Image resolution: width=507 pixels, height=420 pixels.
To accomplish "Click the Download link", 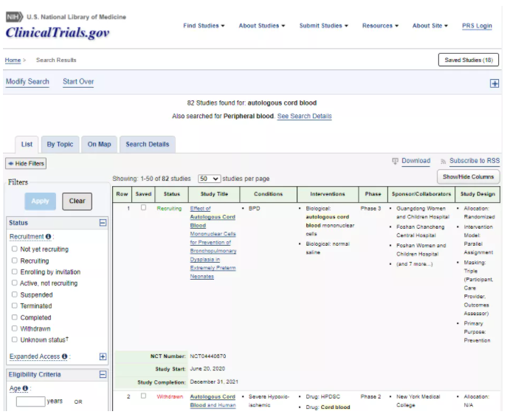I will (415, 161).
